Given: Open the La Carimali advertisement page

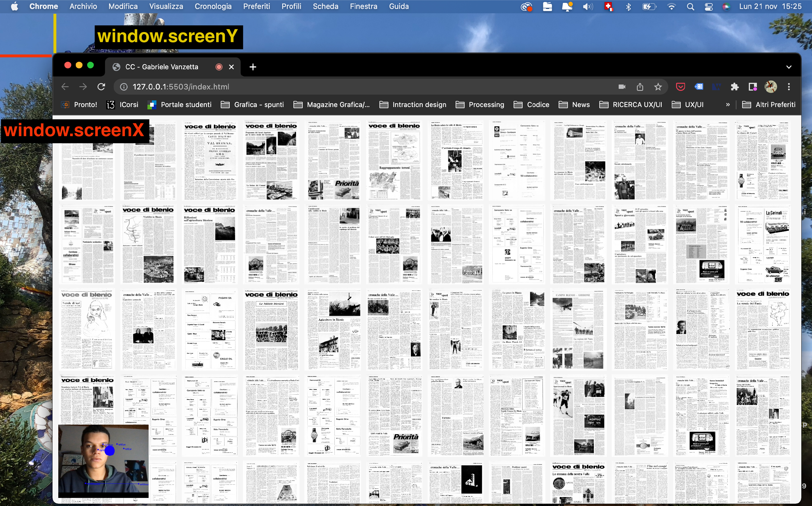Looking at the screenshot, I should (763, 245).
